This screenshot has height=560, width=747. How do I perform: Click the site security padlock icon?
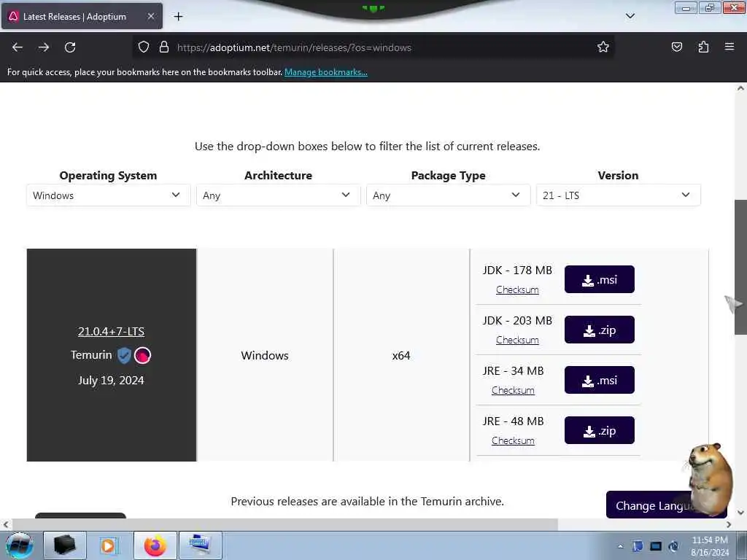click(164, 47)
